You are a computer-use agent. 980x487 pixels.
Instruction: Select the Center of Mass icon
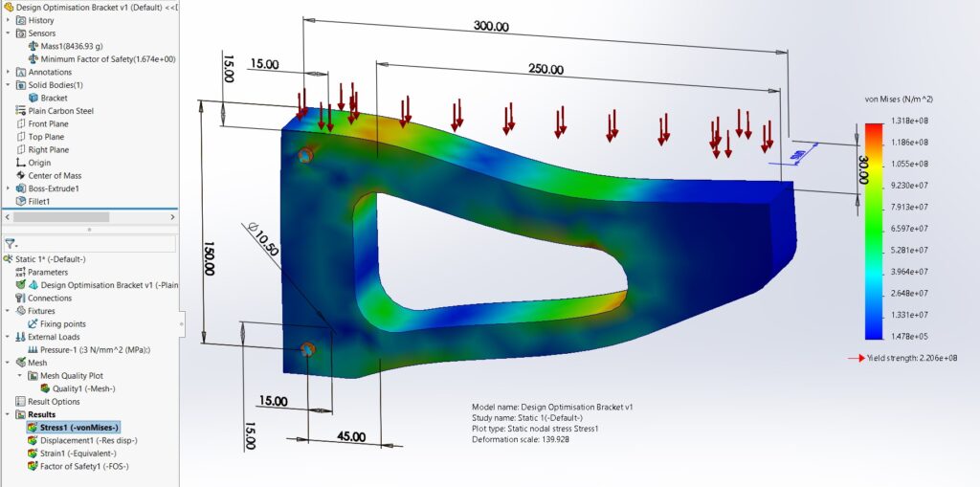pyautogui.click(x=20, y=176)
